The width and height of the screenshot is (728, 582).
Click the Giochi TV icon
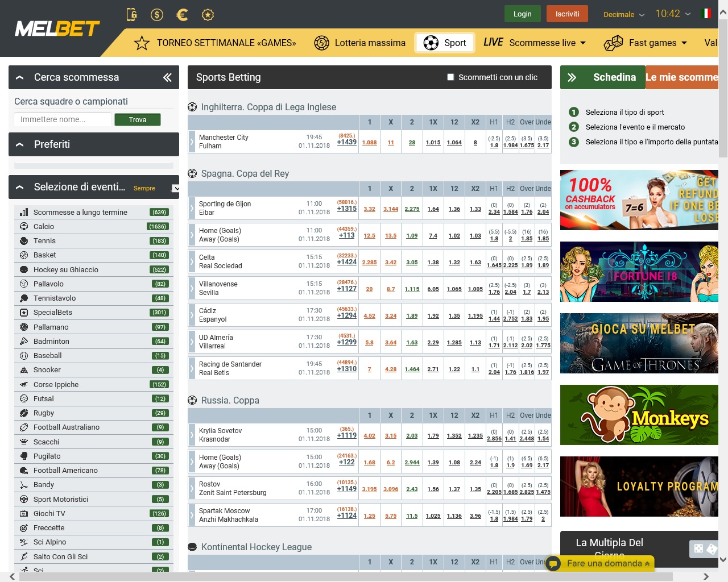pos(24,513)
